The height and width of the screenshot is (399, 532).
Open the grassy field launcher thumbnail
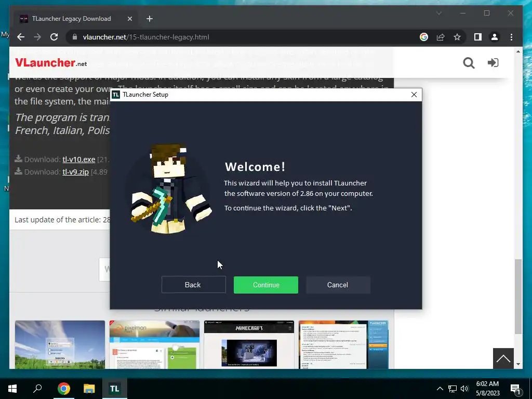pos(60,344)
